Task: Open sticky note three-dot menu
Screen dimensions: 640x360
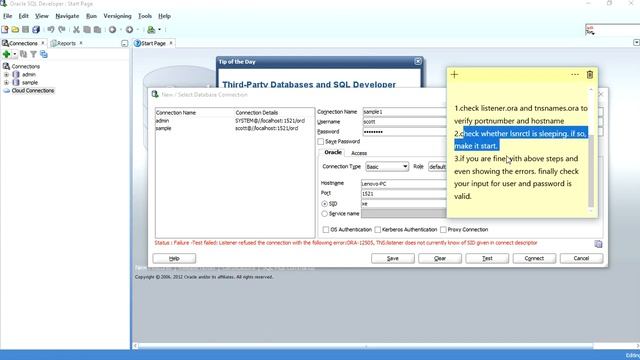Action: [x=575, y=74]
